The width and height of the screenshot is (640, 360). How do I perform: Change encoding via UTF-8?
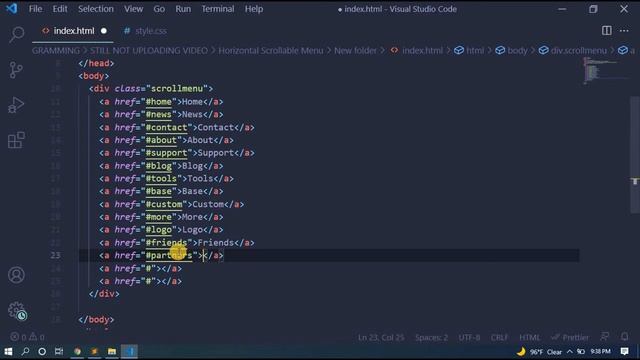click(469, 338)
